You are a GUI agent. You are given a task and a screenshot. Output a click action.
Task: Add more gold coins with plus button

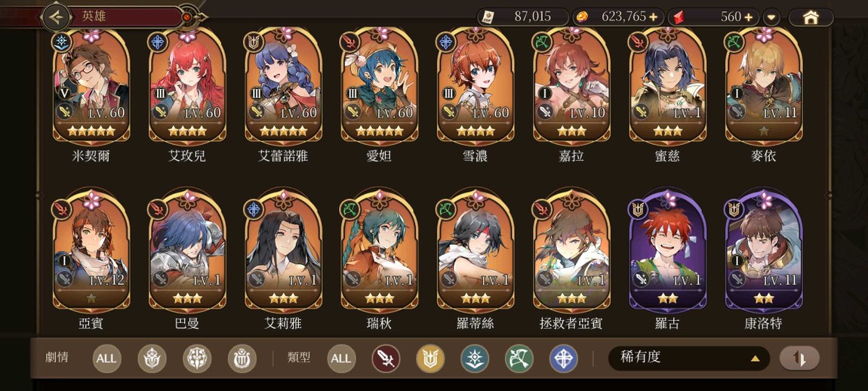653,17
